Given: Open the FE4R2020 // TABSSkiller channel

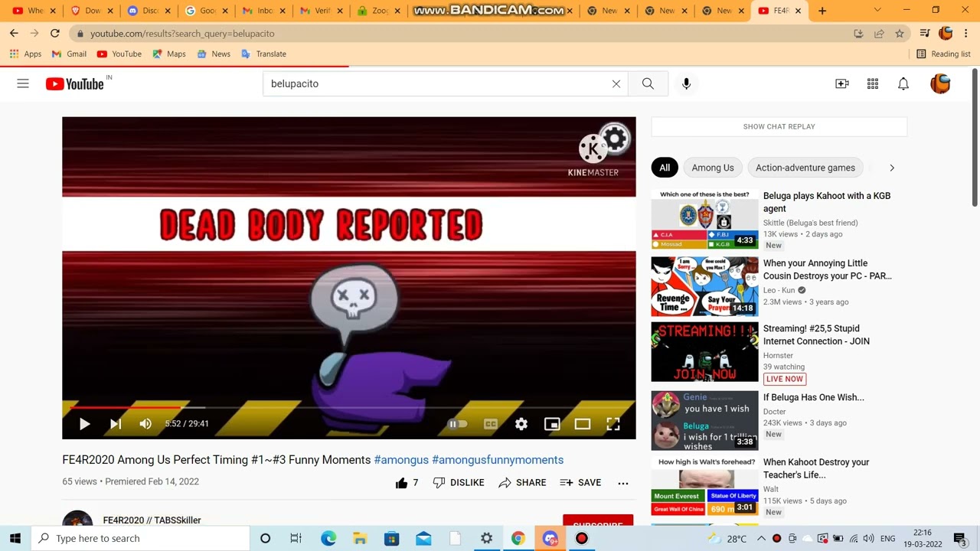Looking at the screenshot, I should (x=152, y=520).
